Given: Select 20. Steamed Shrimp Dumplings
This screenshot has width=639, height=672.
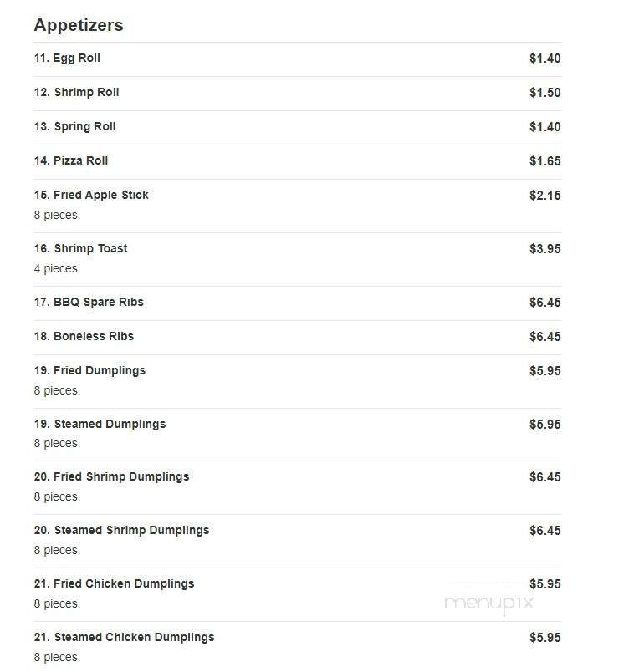Looking at the screenshot, I should point(121,531).
